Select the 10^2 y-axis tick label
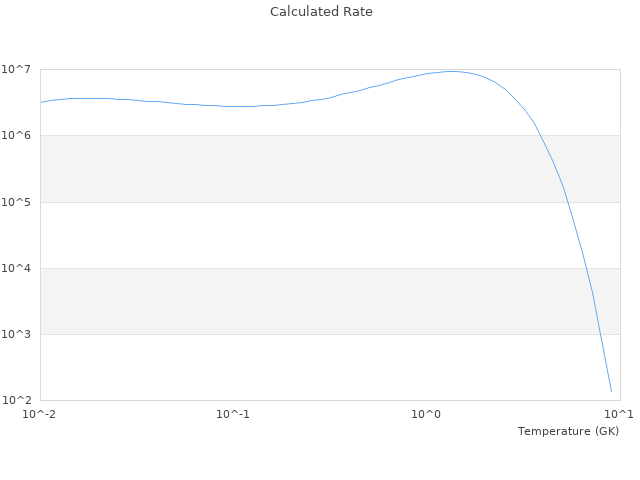 pyautogui.click(x=19, y=400)
